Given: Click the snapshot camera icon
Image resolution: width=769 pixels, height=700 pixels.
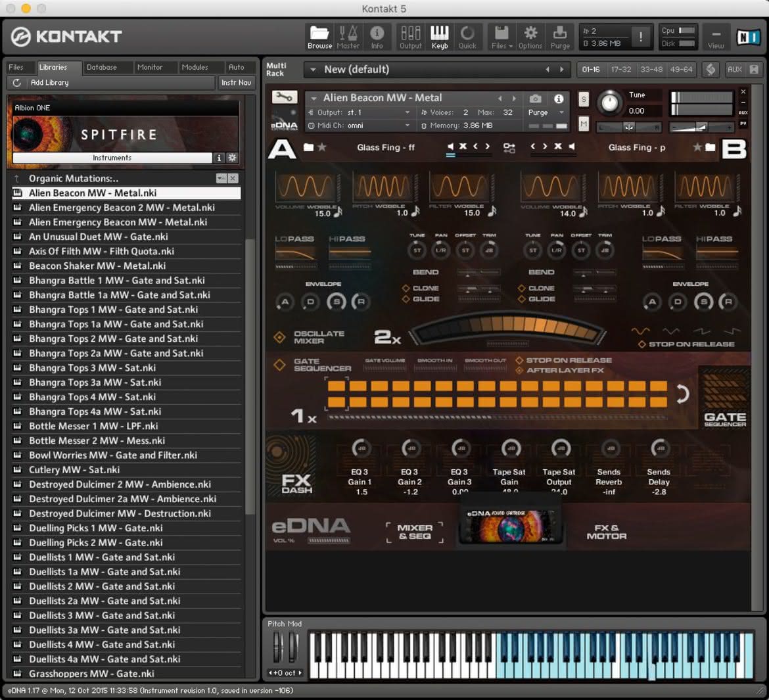Looking at the screenshot, I should [535, 99].
